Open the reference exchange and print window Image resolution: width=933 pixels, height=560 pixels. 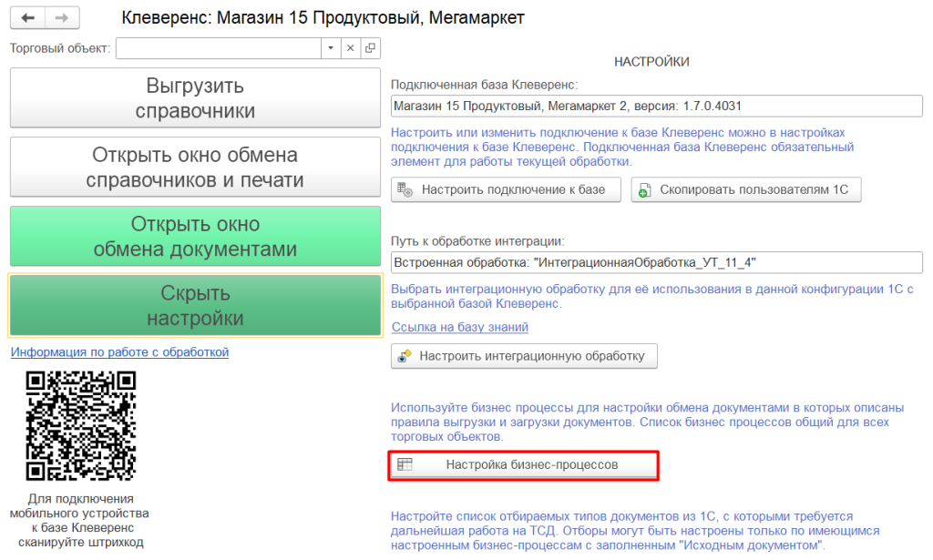194,167
